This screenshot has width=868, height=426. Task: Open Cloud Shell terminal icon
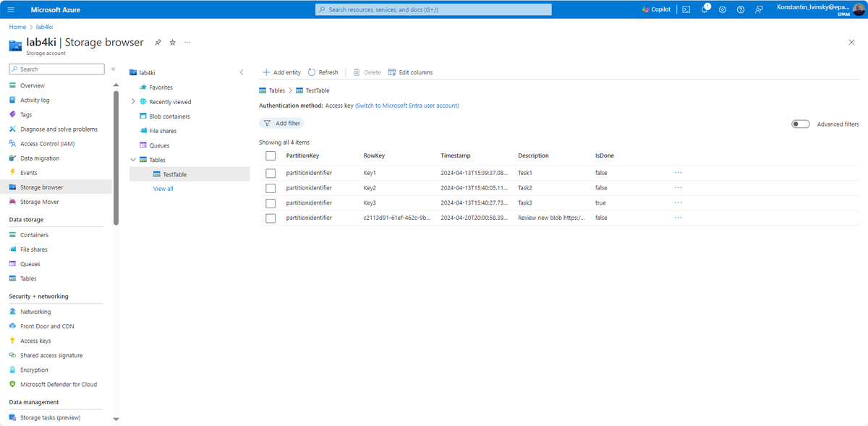tap(686, 9)
